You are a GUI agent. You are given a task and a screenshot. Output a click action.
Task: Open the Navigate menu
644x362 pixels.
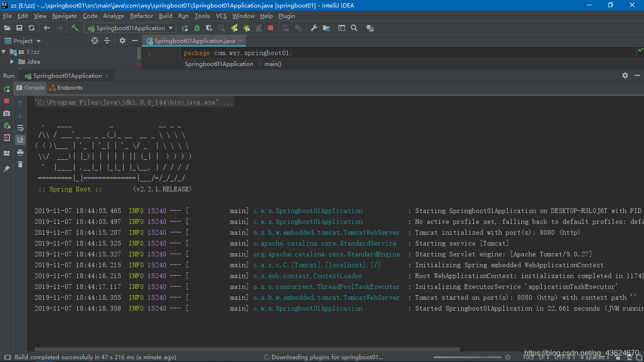[x=65, y=16]
